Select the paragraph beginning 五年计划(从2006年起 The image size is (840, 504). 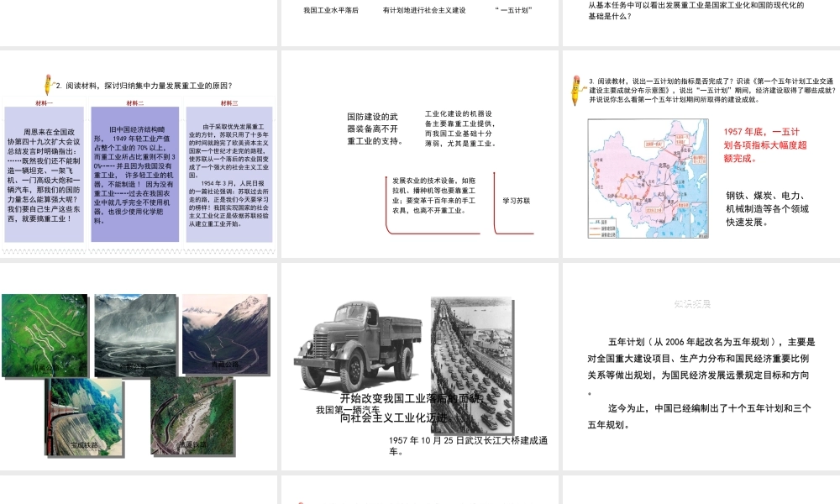point(701,366)
